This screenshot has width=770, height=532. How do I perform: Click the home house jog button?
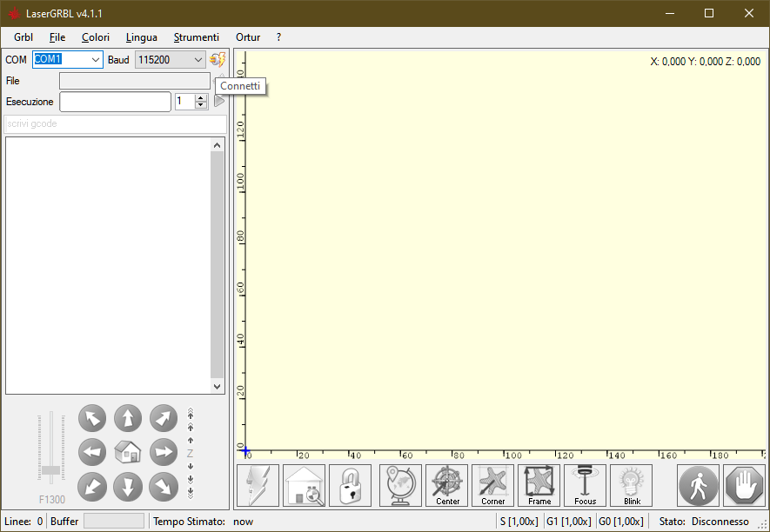(x=128, y=452)
